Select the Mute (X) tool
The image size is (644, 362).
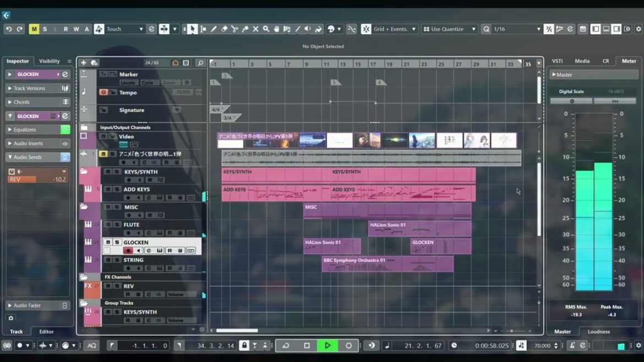(x=255, y=29)
